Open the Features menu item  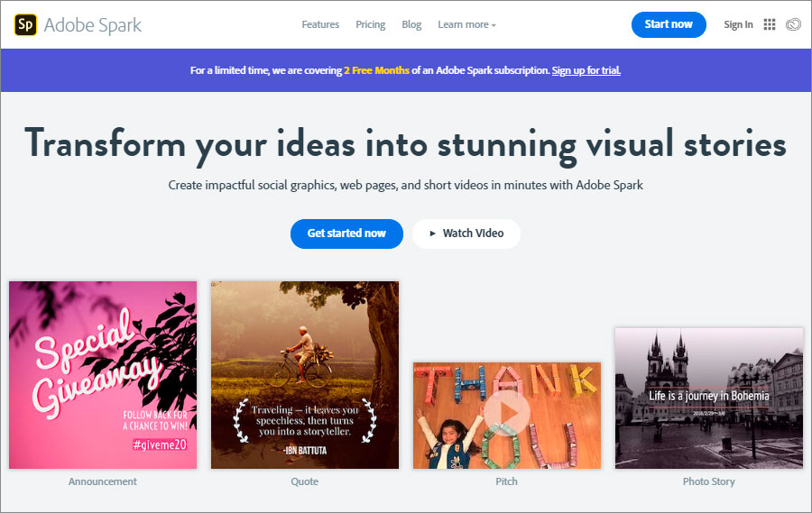320,24
